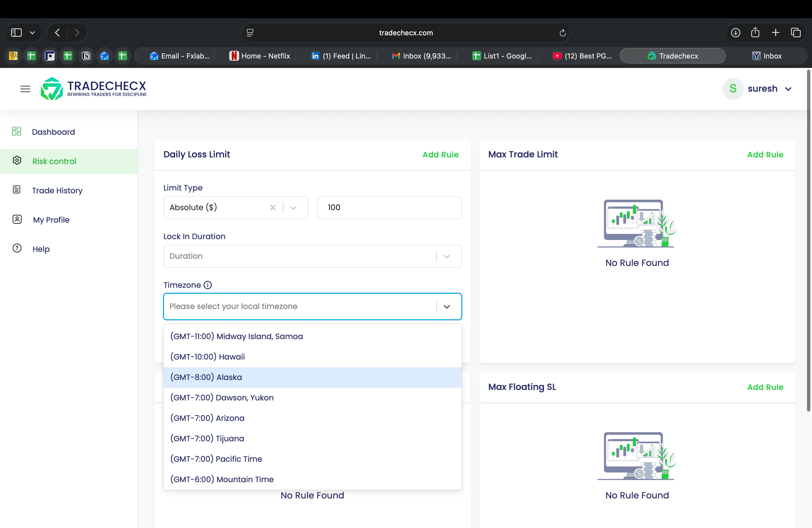Open the Lock In Duration dropdown
812x528 pixels.
click(313, 256)
